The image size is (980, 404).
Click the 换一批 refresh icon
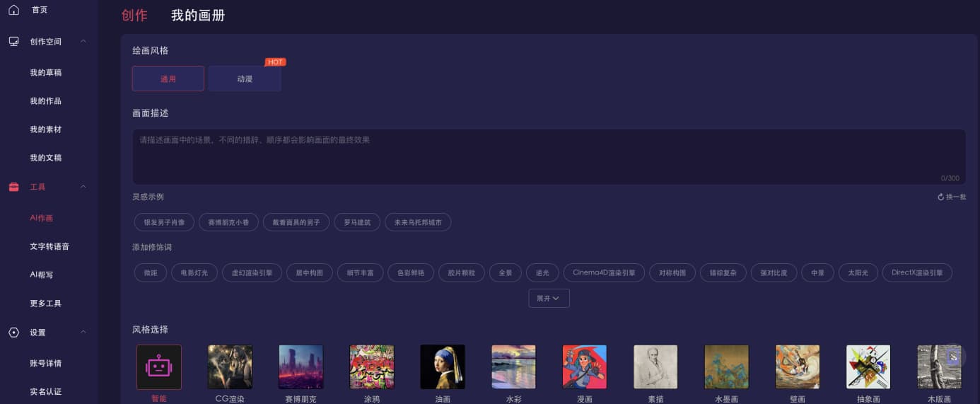941,197
